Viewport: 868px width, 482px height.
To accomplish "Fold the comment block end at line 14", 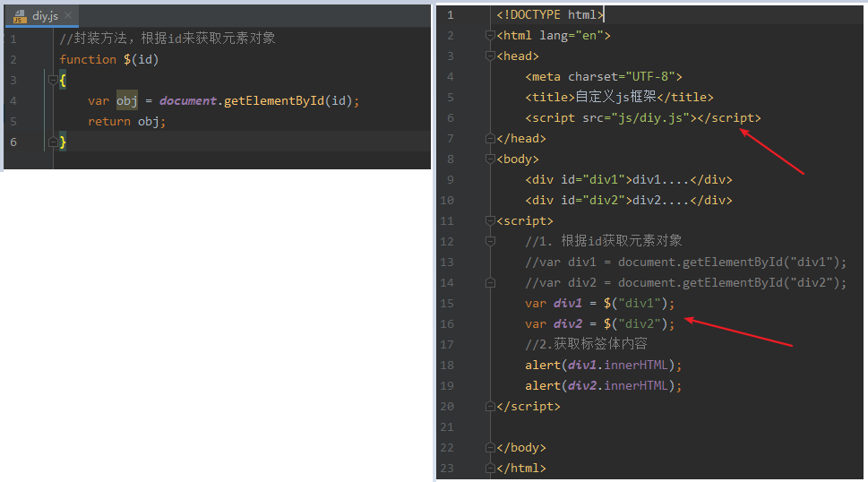I will tap(490, 283).
